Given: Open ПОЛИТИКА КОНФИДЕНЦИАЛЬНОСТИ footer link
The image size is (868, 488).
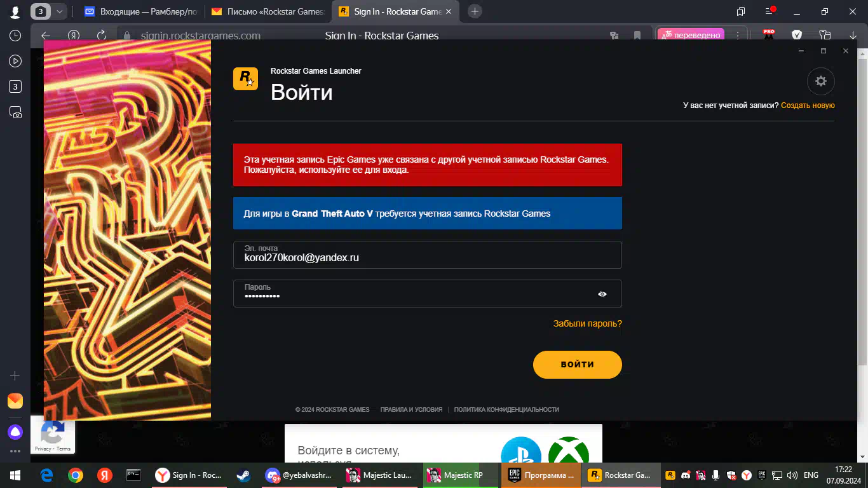Looking at the screenshot, I should tap(506, 410).
